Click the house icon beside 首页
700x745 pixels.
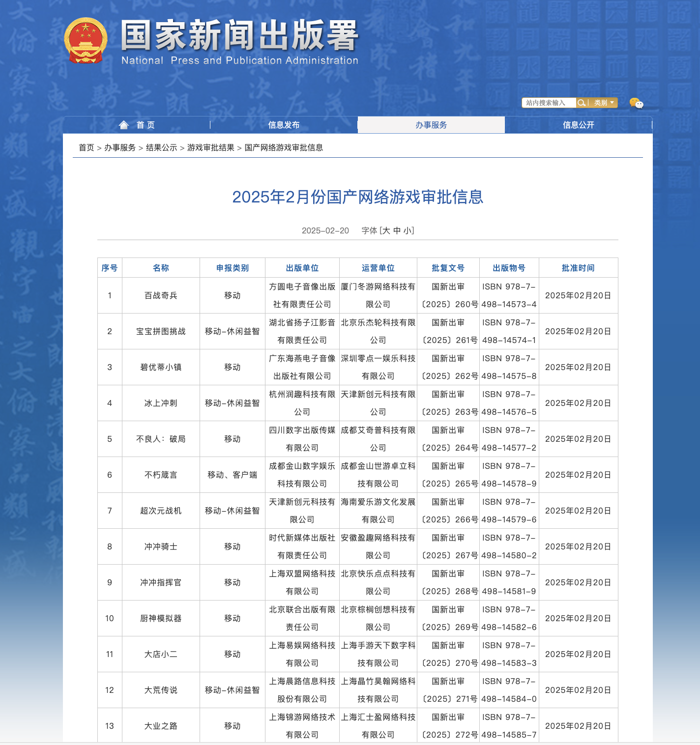124,125
